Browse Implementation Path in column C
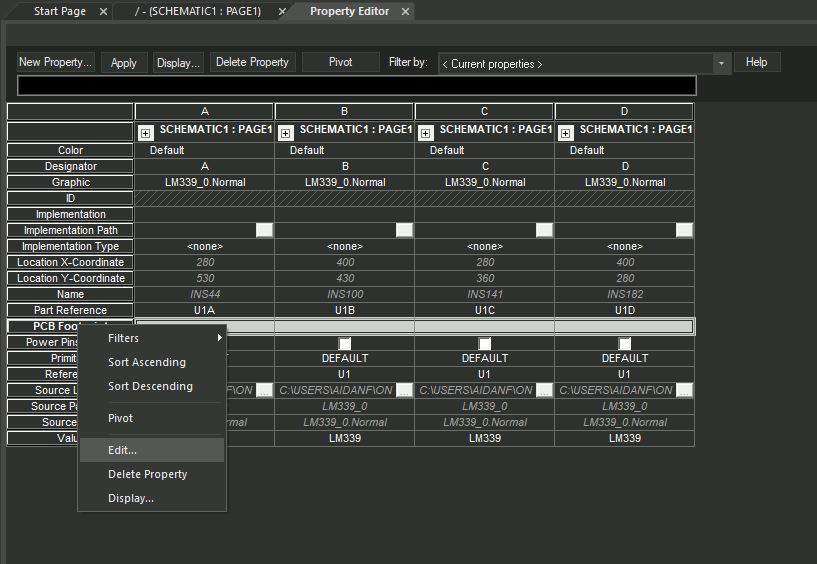Image resolution: width=817 pixels, height=564 pixels. [544, 230]
